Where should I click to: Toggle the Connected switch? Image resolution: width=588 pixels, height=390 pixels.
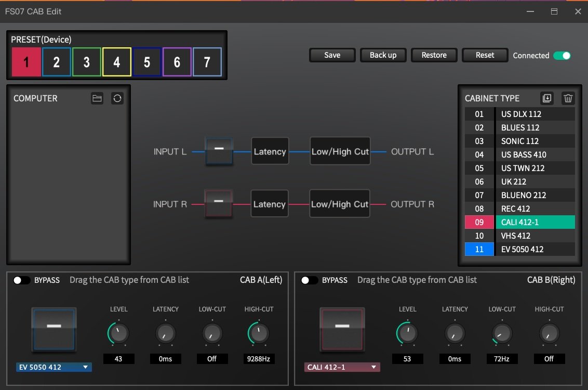pyautogui.click(x=562, y=56)
